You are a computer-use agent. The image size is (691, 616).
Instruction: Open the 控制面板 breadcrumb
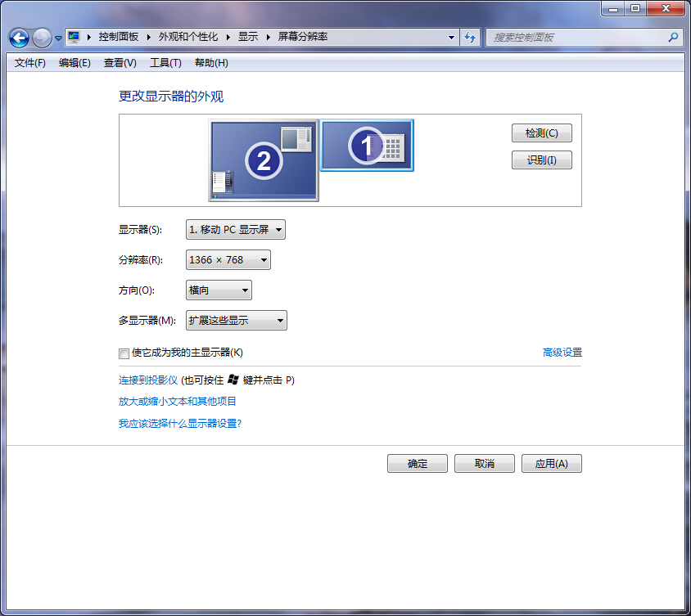[x=118, y=37]
